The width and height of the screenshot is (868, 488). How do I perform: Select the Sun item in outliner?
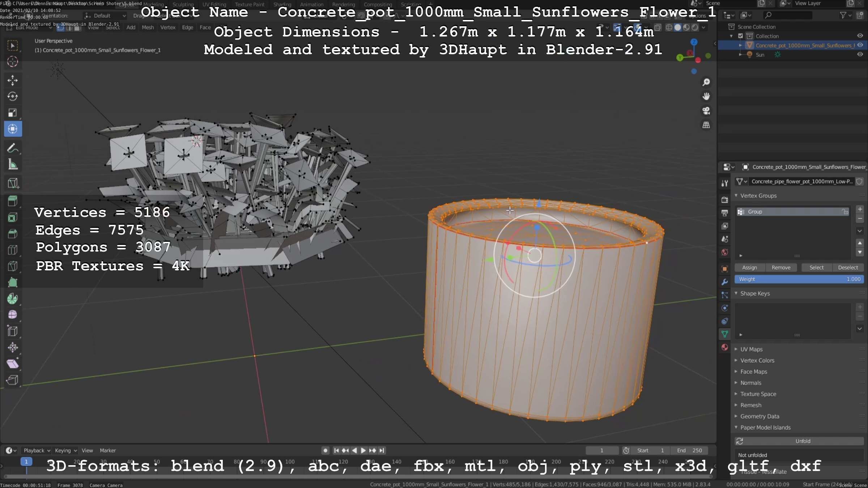point(760,55)
